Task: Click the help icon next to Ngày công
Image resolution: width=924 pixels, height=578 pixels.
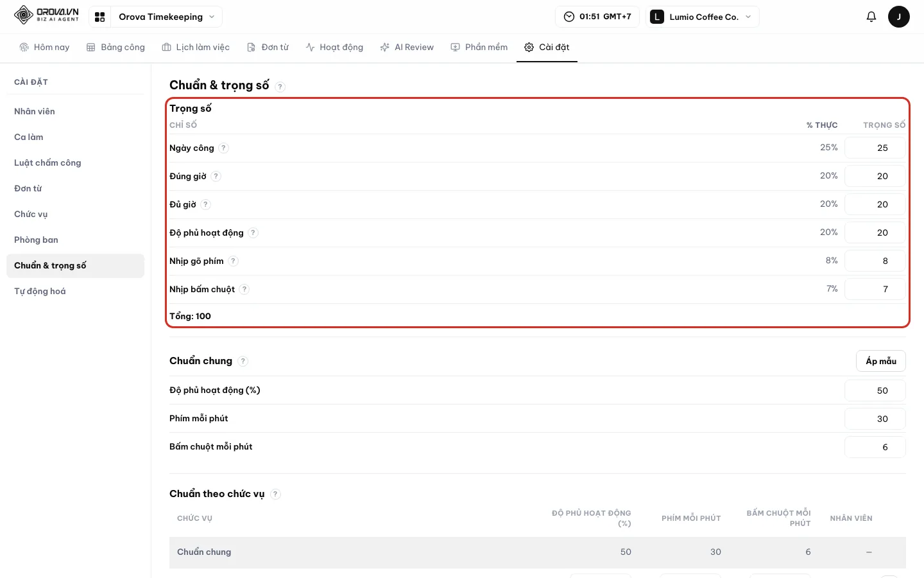Action: click(223, 148)
